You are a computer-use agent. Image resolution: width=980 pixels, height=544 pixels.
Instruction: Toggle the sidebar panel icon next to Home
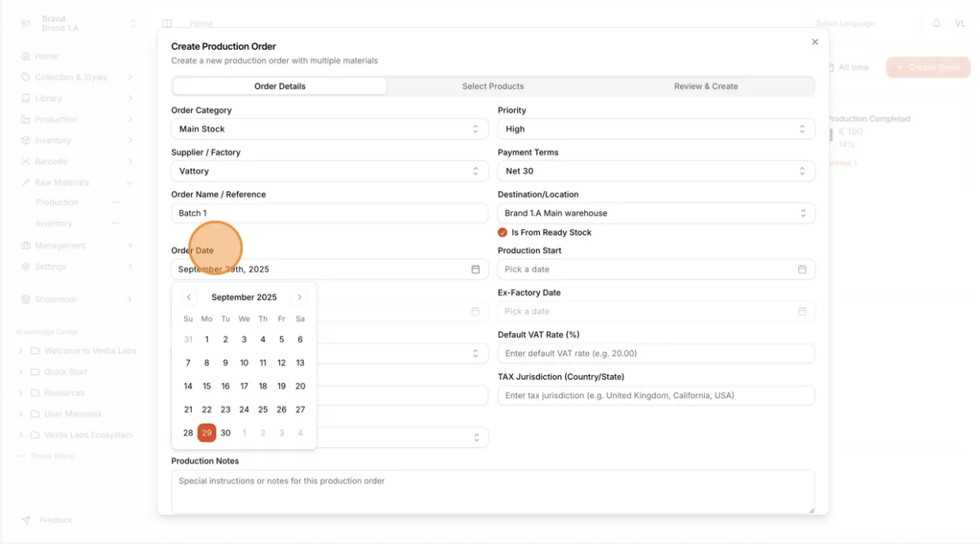coord(167,24)
